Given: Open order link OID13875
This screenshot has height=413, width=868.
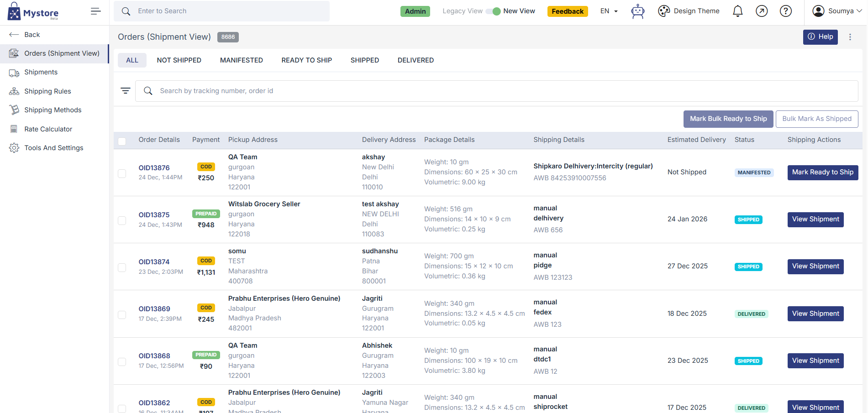Looking at the screenshot, I should pyautogui.click(x=154, y=215).
